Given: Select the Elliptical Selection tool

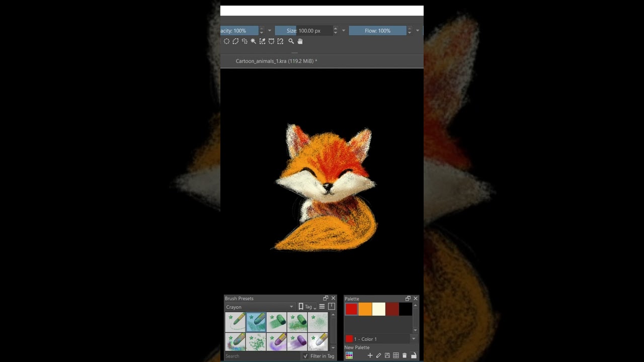Looking at the screenshot, I should (226, 41).
